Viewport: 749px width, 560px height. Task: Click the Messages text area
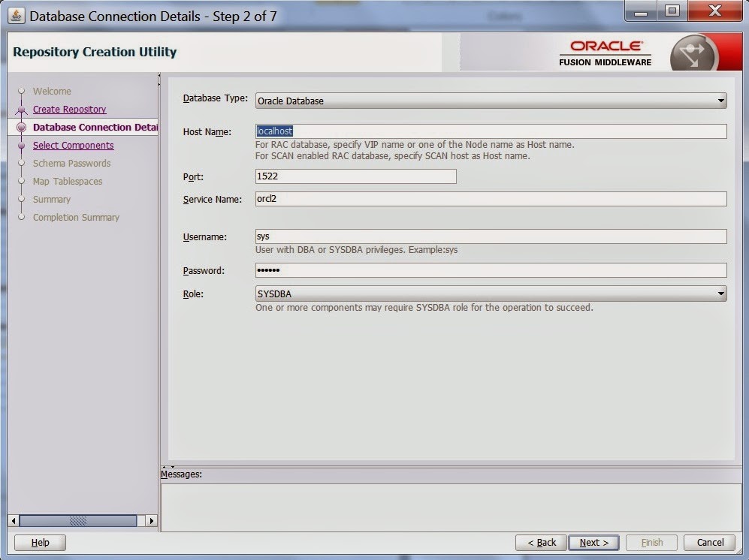click(452, 507)
